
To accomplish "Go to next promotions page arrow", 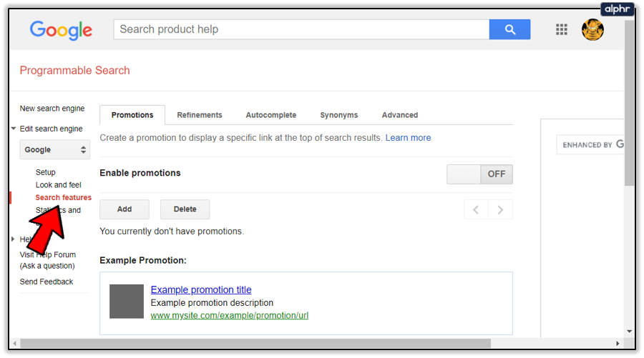I will (x=501, y=209).
